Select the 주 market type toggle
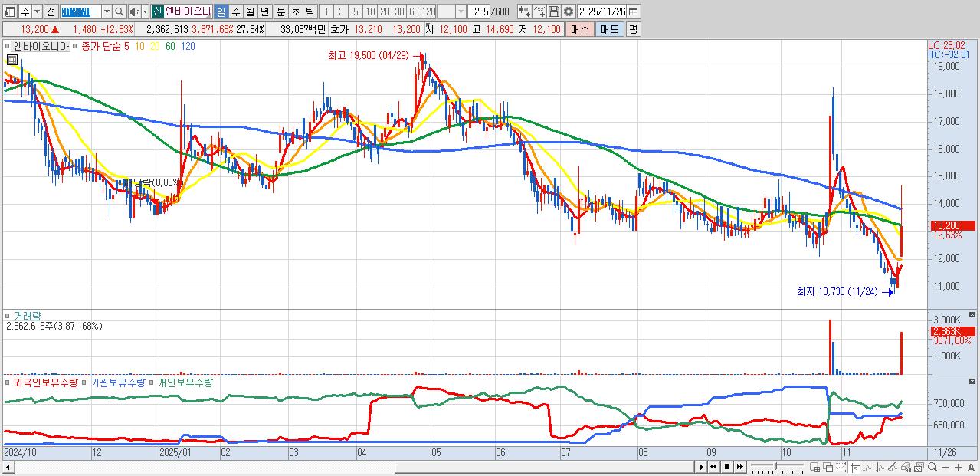This screenshot has height=476, width=980. (x=26, y=11)
